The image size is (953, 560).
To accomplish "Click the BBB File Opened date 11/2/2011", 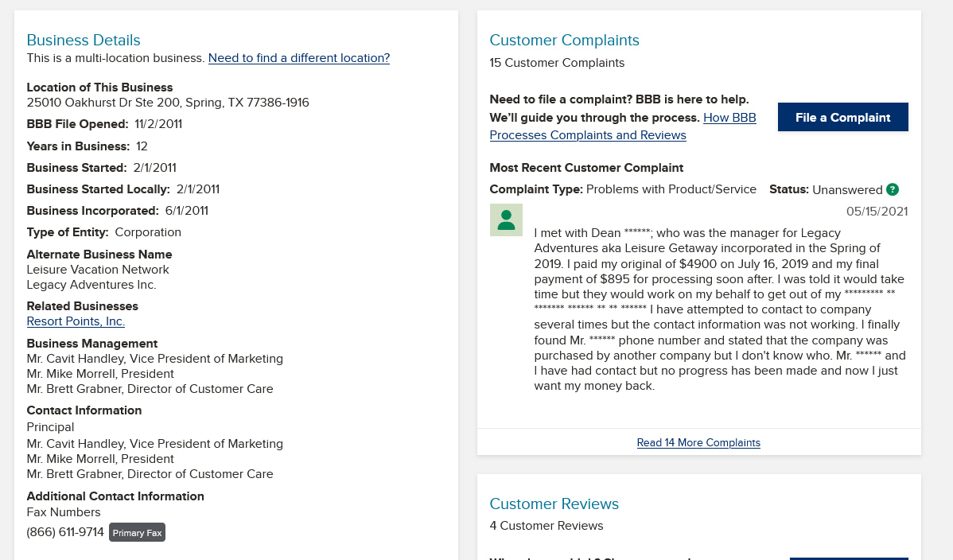I will click(x=158, y=124).
